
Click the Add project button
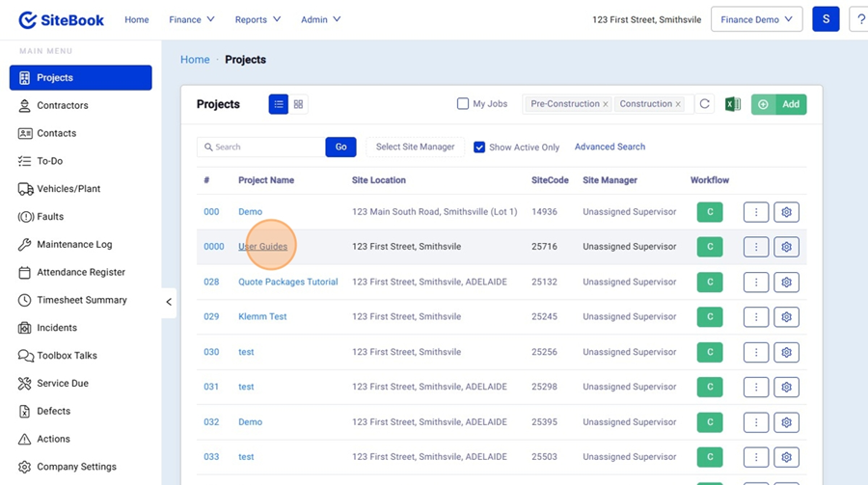click(779, 104)
